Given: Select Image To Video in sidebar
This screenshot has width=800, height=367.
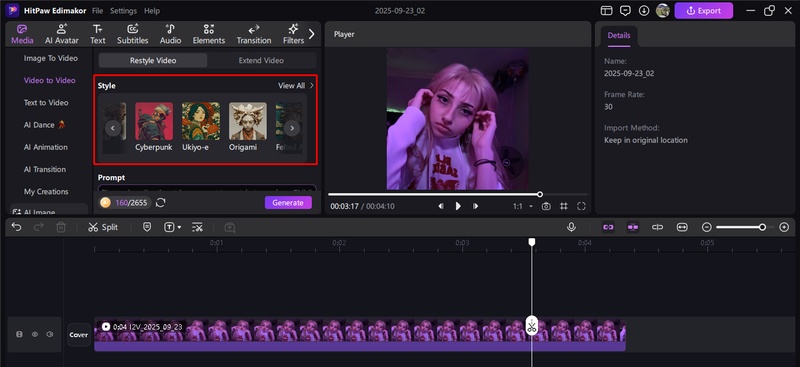Looking at the screenshot, I should (x=51, y=58).
